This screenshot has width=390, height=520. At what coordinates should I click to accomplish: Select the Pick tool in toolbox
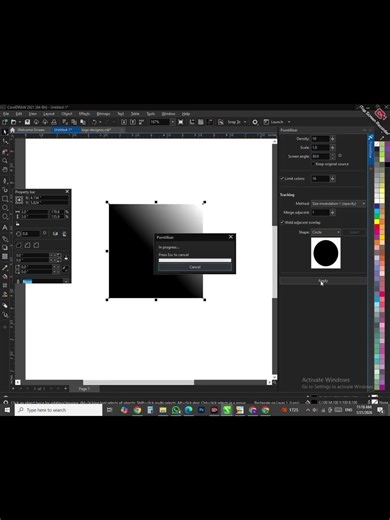tap(5, 132)
